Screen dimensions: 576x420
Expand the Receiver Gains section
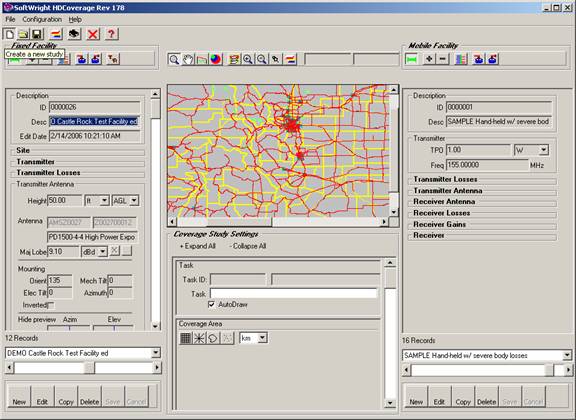tap(439, 224)
